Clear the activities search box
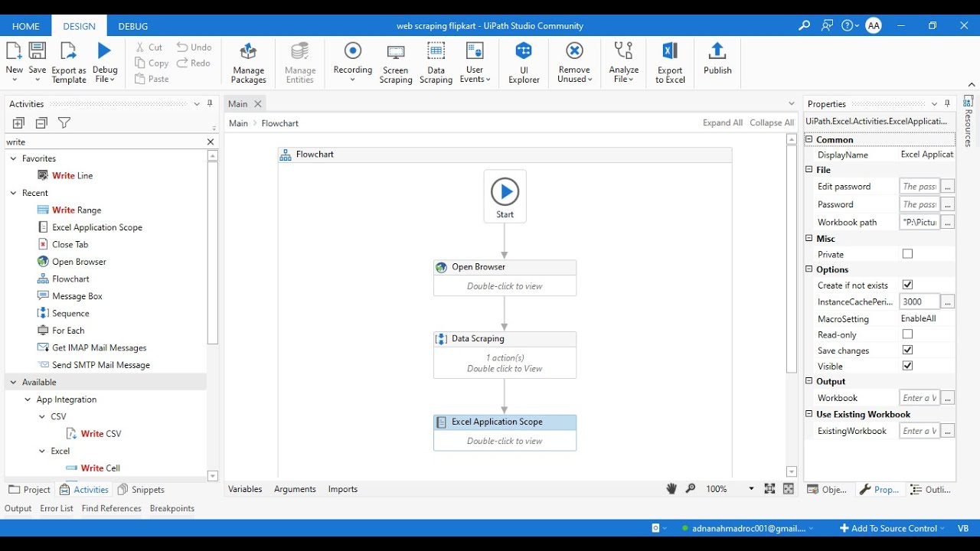The width and height of the screenshot is (980, 551). tap(211, 142)
